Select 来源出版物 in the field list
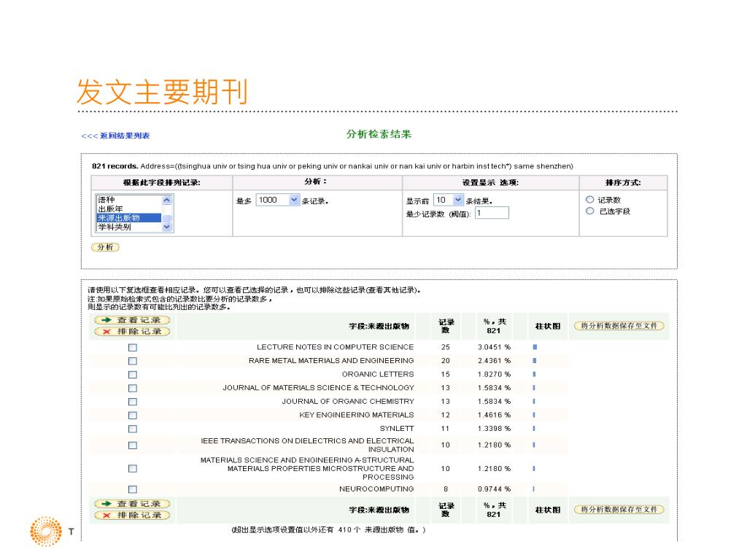This screenshot has height=560, width=747. tap(128, 217)
